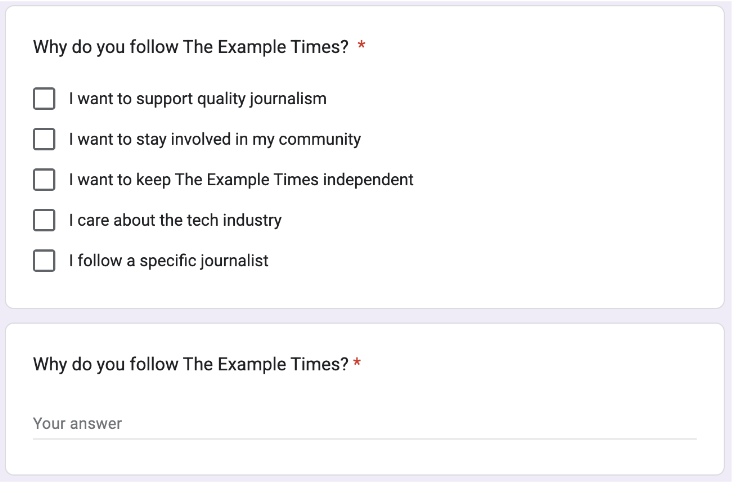Click the short-answer question's title text

coord(191,364)
